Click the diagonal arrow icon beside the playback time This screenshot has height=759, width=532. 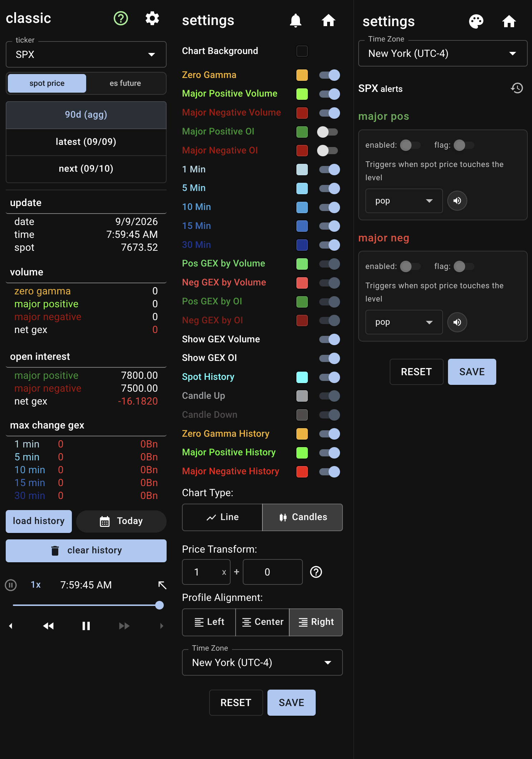coord(162,585)
